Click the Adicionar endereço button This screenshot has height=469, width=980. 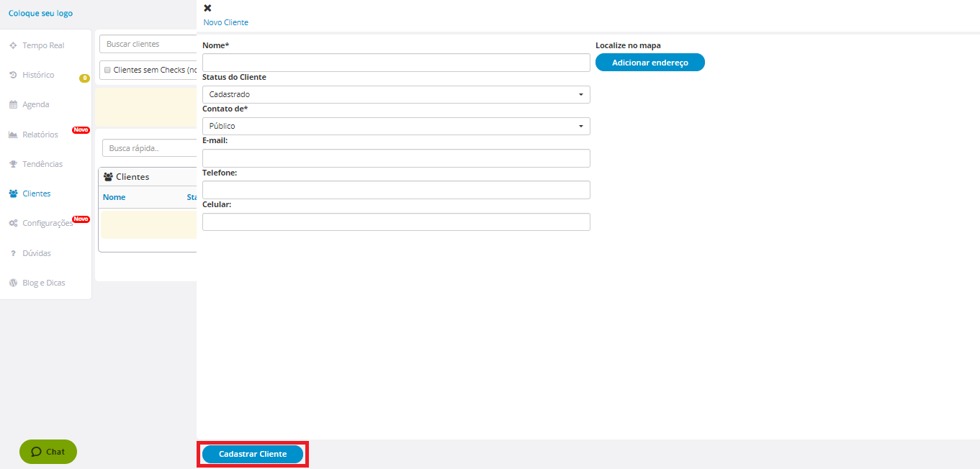(649, 63)
